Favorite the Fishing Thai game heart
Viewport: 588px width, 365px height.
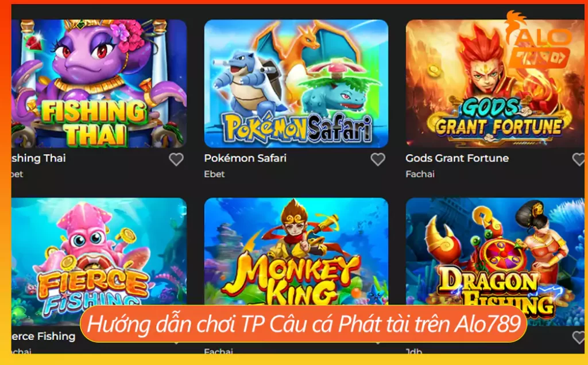click(176, 160)
